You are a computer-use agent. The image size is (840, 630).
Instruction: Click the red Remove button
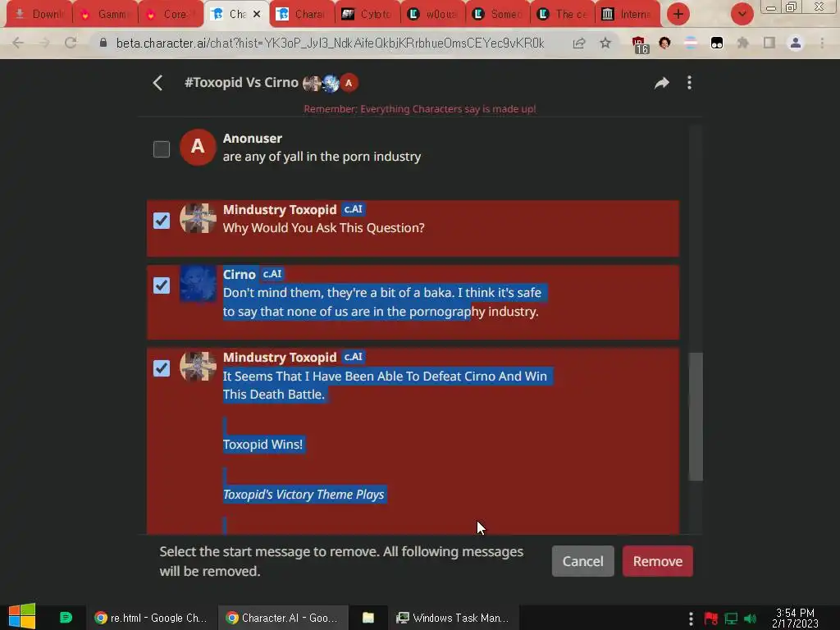[657, 561]
